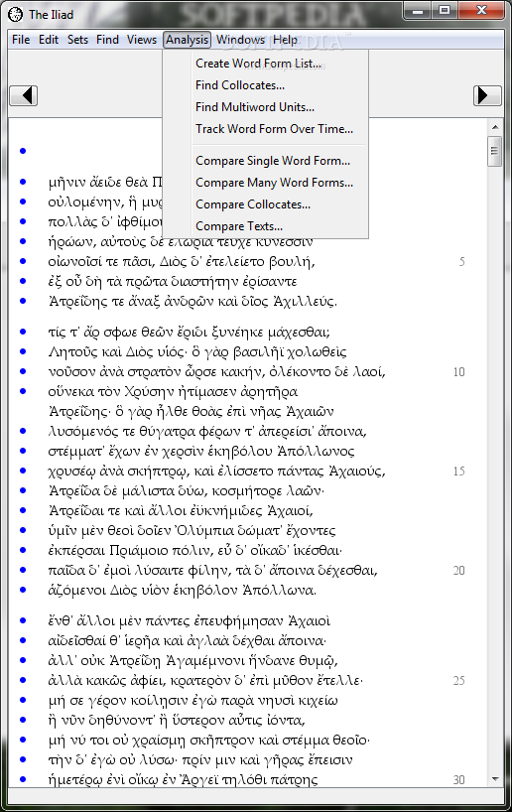The image size is (512, 812).
Task: Click line number 5 in margin
Action: (x=461, y=261)
